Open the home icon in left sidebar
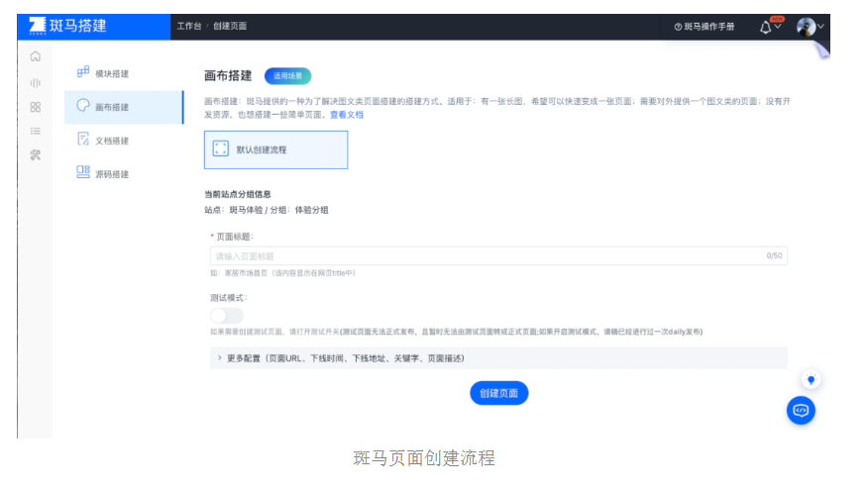The height and width of the screenshot is (490, 868). pos(36,56)
